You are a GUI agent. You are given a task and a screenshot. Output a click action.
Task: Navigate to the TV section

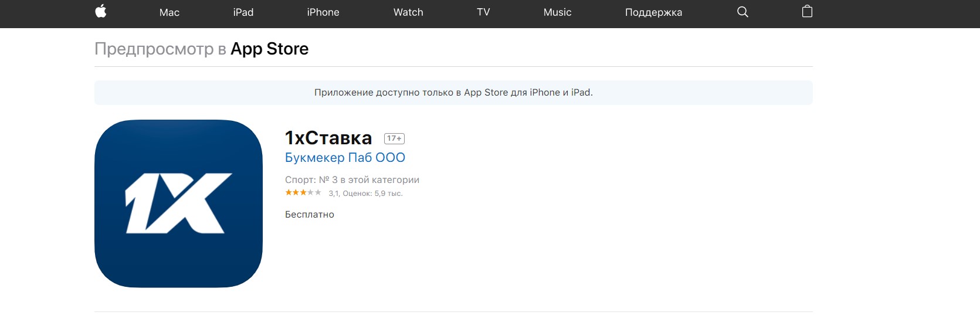point(483,12)
